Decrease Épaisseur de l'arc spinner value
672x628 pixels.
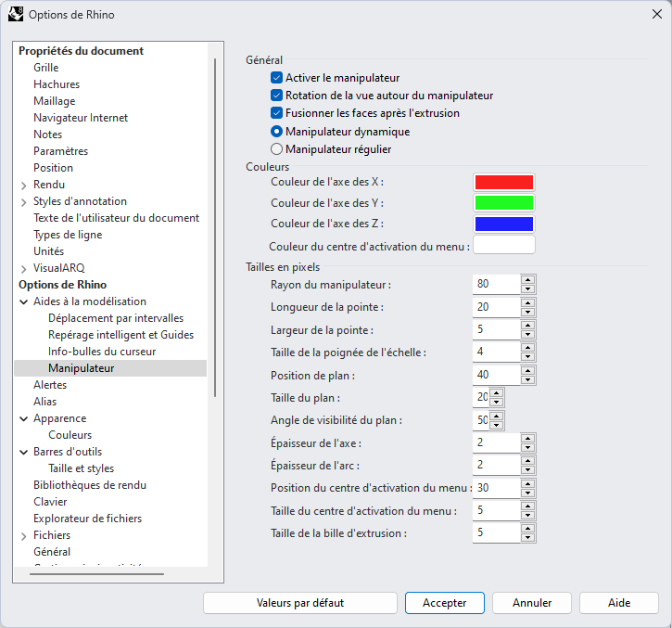527,469
